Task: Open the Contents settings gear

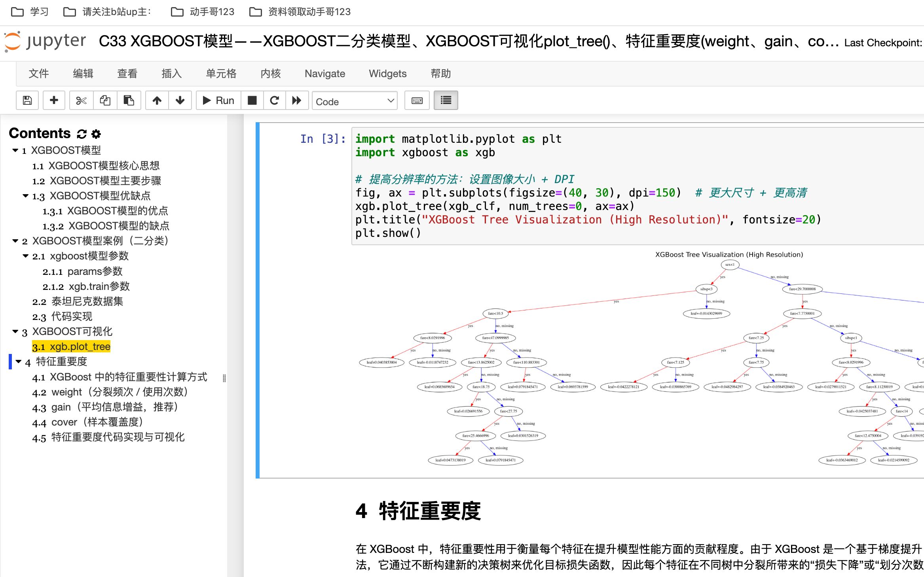Action: pyautogui.click(x=96, y=134)
